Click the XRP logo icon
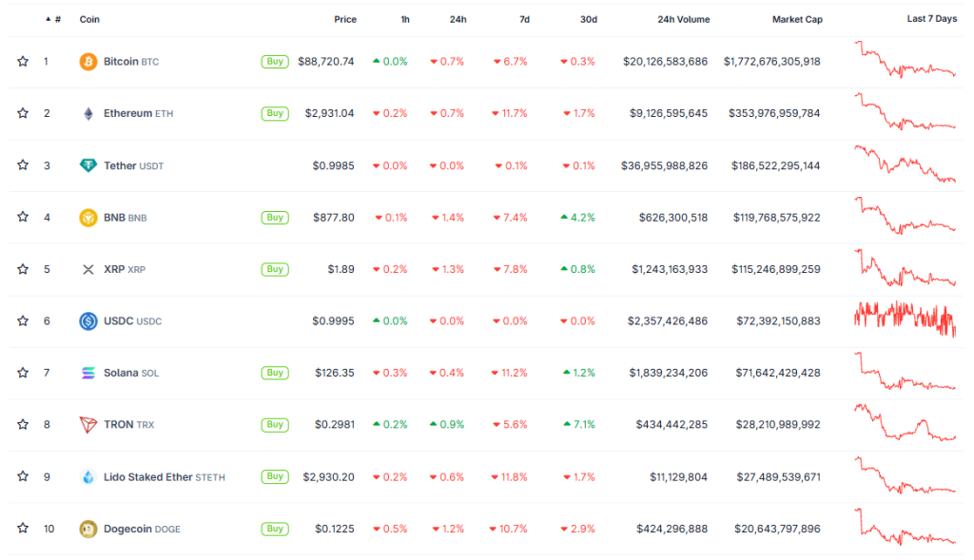974x560 pixels. (x=88, y=269)
